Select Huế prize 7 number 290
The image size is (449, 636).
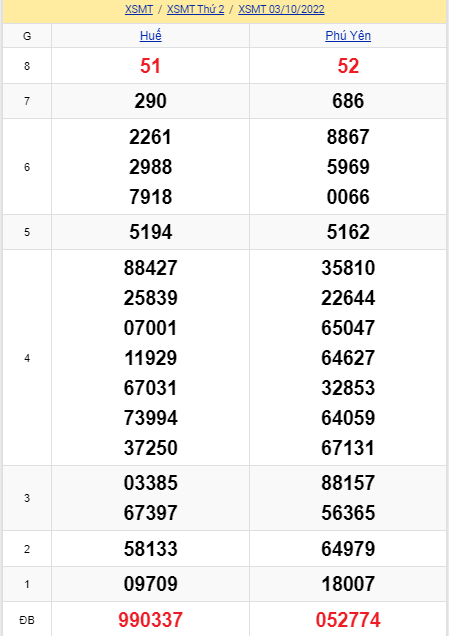tap(150, 101)
